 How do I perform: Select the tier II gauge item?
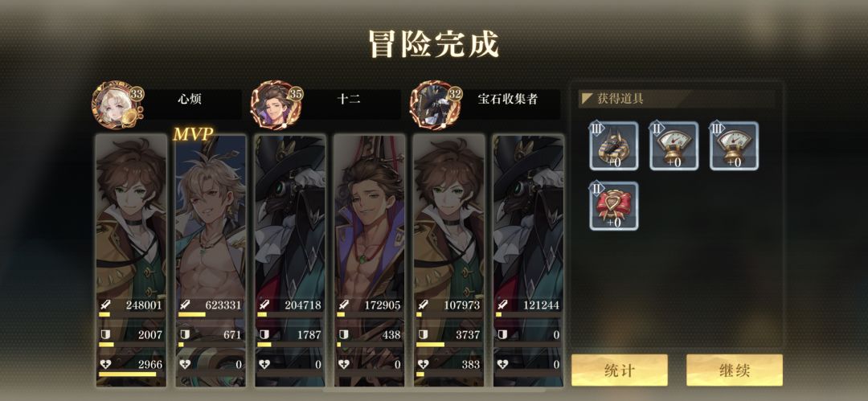click(674, 145)
